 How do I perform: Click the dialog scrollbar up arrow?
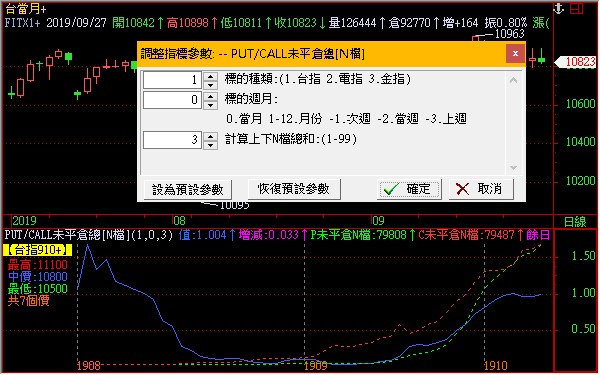(x=514, y=80)
